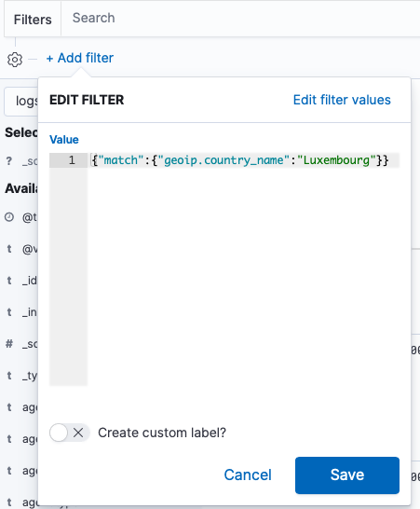The height and width of the screenshot is (509, 420).
Task: Click the _id string type icon
Action: 9,281
